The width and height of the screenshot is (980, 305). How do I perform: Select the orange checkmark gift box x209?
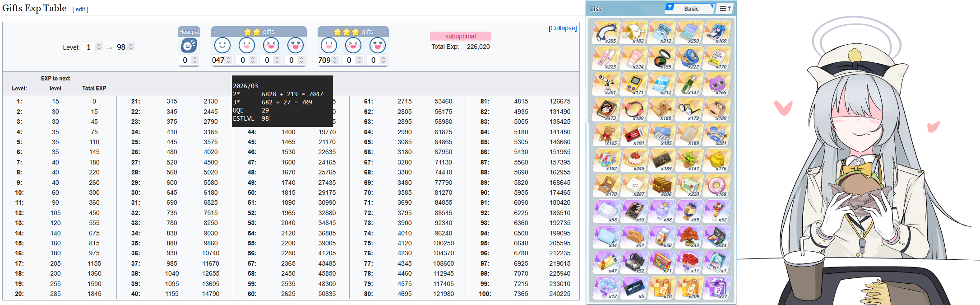(x=690, y=288)
